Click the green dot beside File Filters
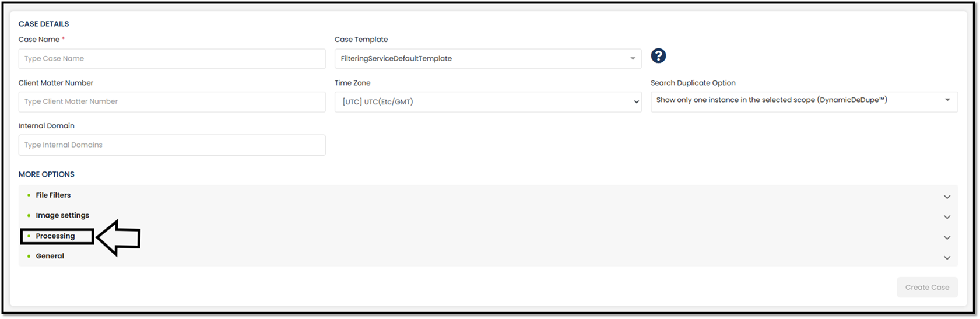This screenshot has width=980, height=319. tap(29, 195)
